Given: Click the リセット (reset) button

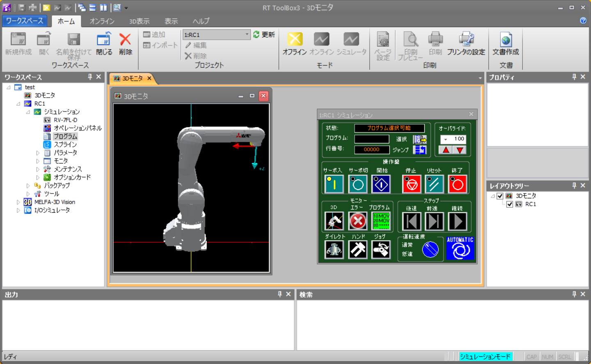Looking at the screenshot, I should pos(434,184).
